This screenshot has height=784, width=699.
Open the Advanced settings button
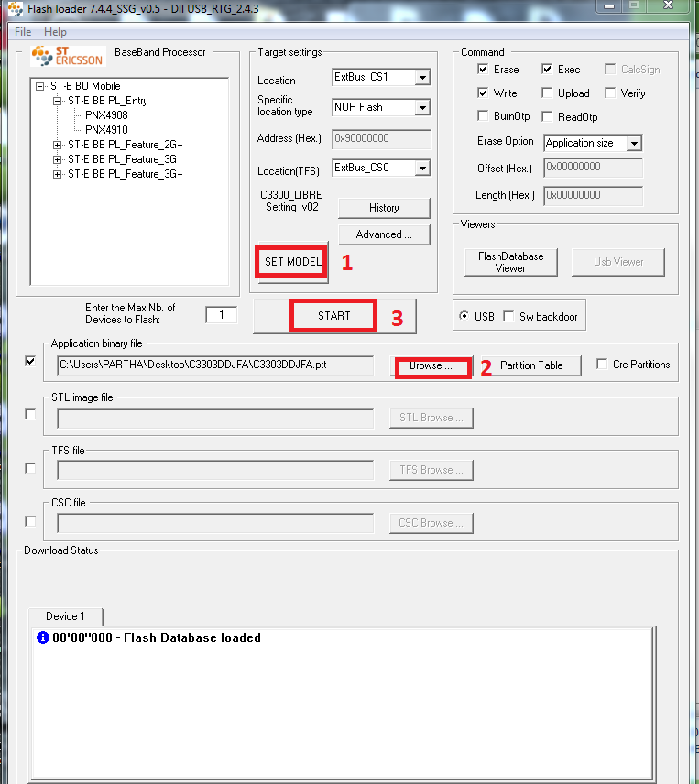pyautogui.click(x=384, y=234)
